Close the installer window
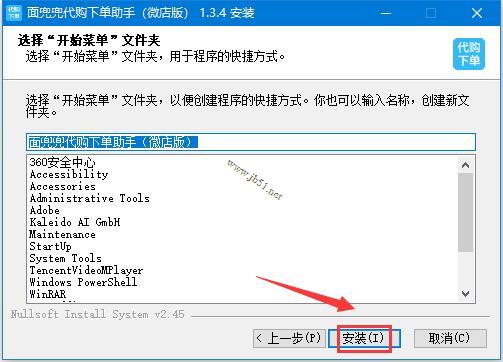Viewport: 503px width, 362px height. 477,13
